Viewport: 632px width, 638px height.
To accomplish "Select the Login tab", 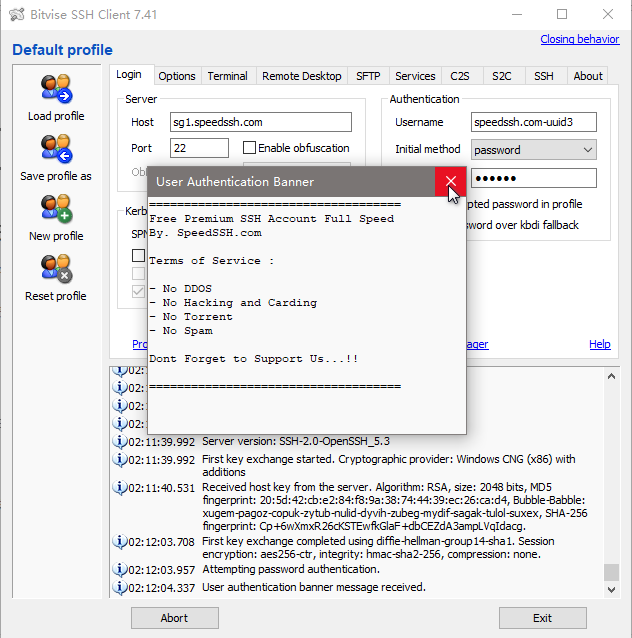I will tap(129, 74).
